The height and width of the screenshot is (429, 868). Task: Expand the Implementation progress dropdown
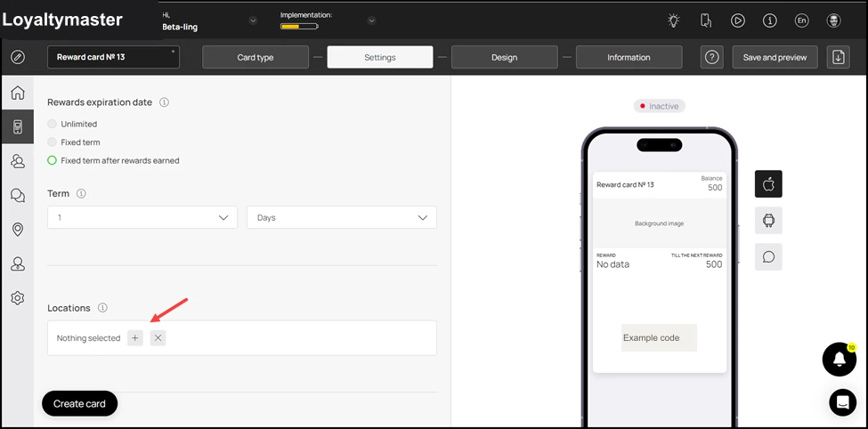click(371, 21)
